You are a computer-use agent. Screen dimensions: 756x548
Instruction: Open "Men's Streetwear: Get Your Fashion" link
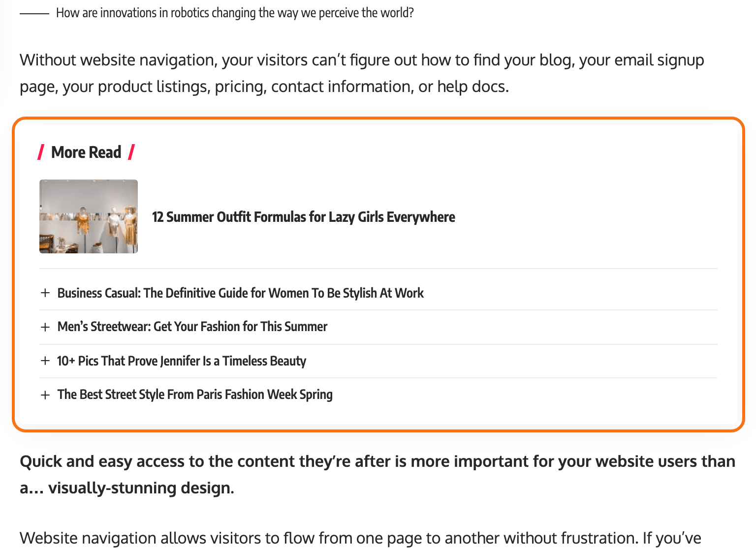(x=192, y=327)
